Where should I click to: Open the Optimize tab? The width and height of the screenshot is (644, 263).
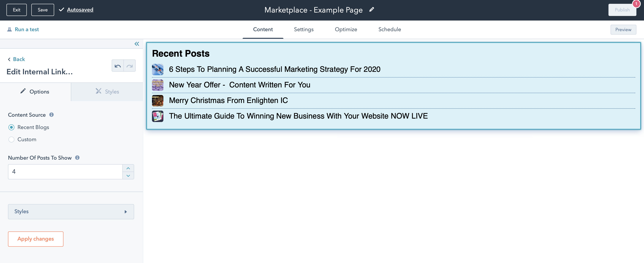pyautogui.click(x=346, y=29)
